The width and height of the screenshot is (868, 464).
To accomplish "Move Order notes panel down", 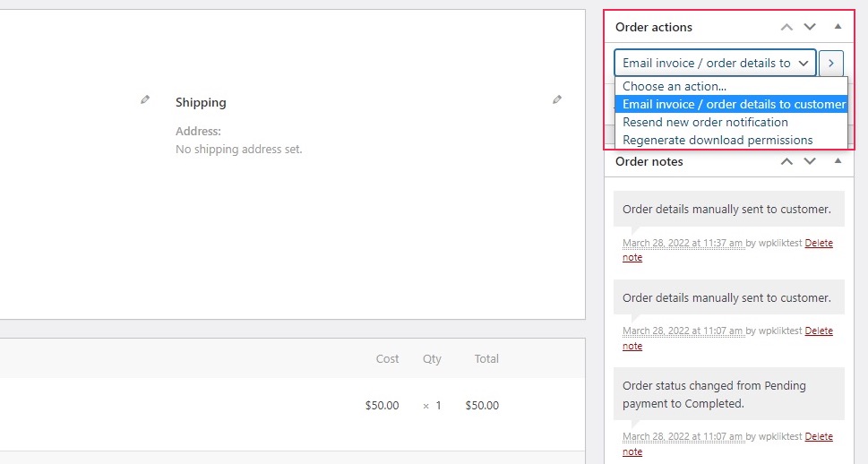I will 810,161.
